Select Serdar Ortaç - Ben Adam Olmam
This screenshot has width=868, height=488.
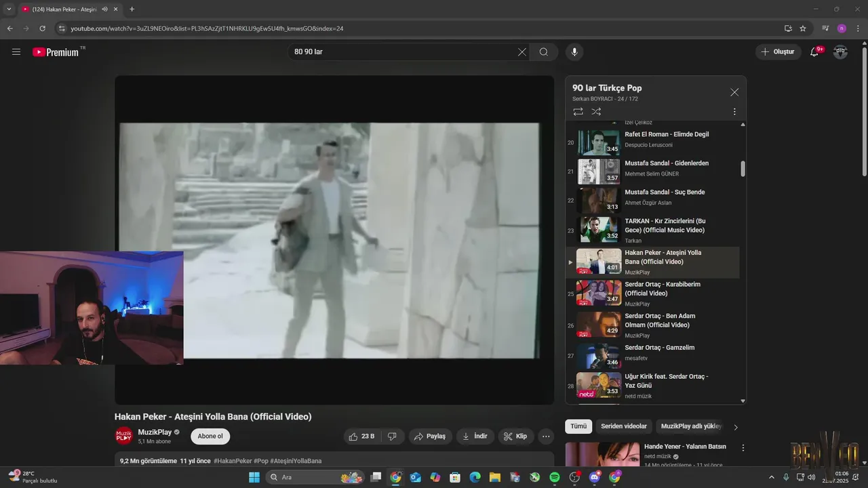(x=652, y=325)
